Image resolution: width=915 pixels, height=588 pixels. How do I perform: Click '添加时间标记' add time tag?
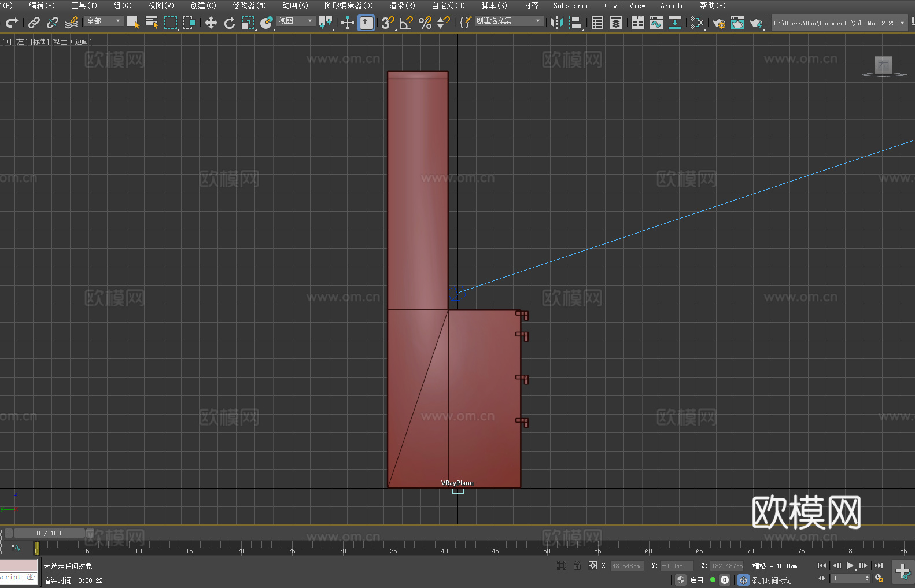772,580
